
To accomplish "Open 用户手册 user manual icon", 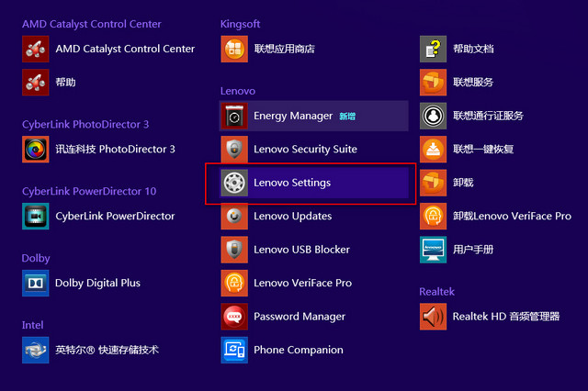I will click(x=433, y=250).
